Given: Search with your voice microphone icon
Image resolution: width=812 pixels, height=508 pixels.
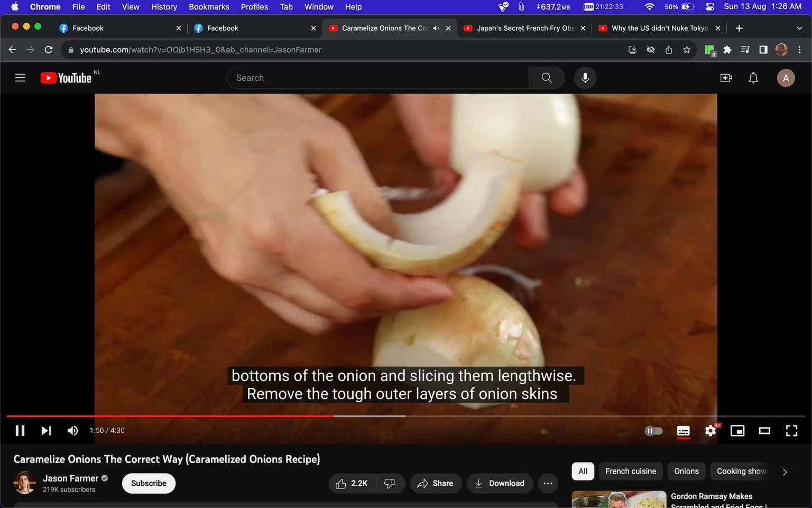Looking at the screenshot, I should (x=585, y=78).
